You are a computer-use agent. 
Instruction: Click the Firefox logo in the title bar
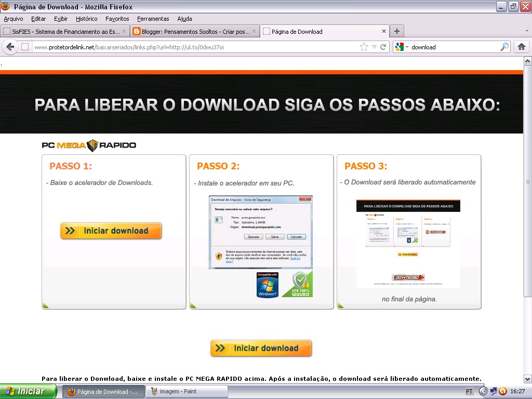5,6
